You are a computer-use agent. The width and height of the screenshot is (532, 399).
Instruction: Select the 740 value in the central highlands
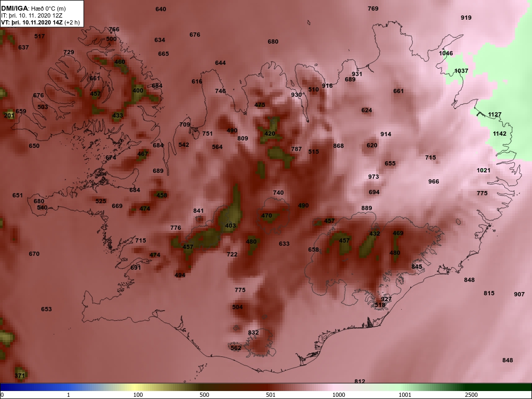pos(278,193)
